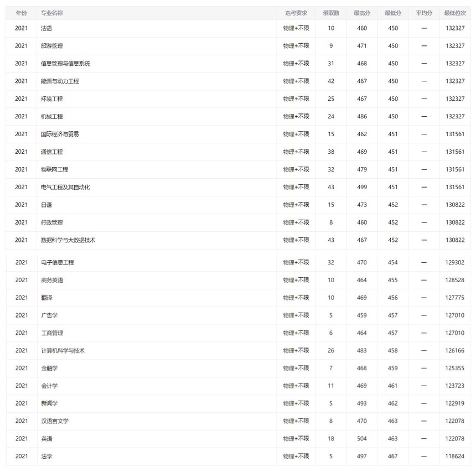Click the 录取数 column header
This screenshot has width=476, height=472.
331,13
